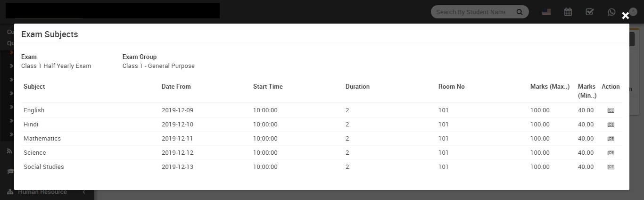Select the Start Time column header
Viewport: 644px width, 200px height.
point(268,87)
